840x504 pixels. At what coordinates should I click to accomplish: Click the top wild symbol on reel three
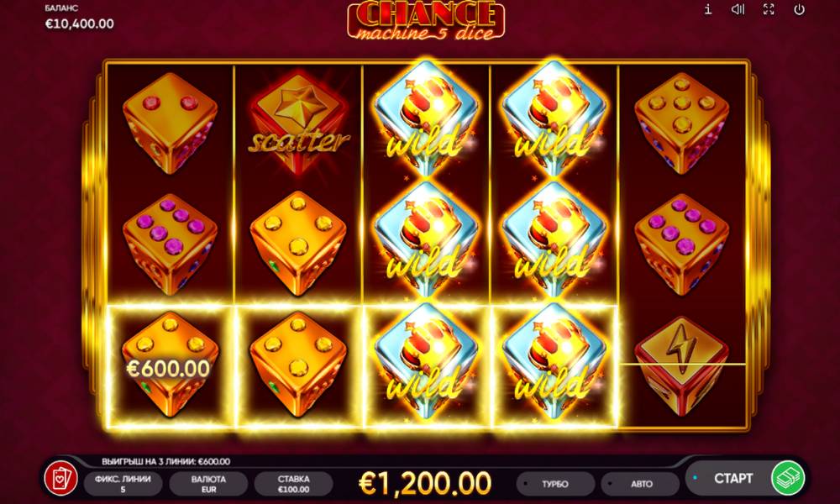pyautogui.click(x=427, y=119)
